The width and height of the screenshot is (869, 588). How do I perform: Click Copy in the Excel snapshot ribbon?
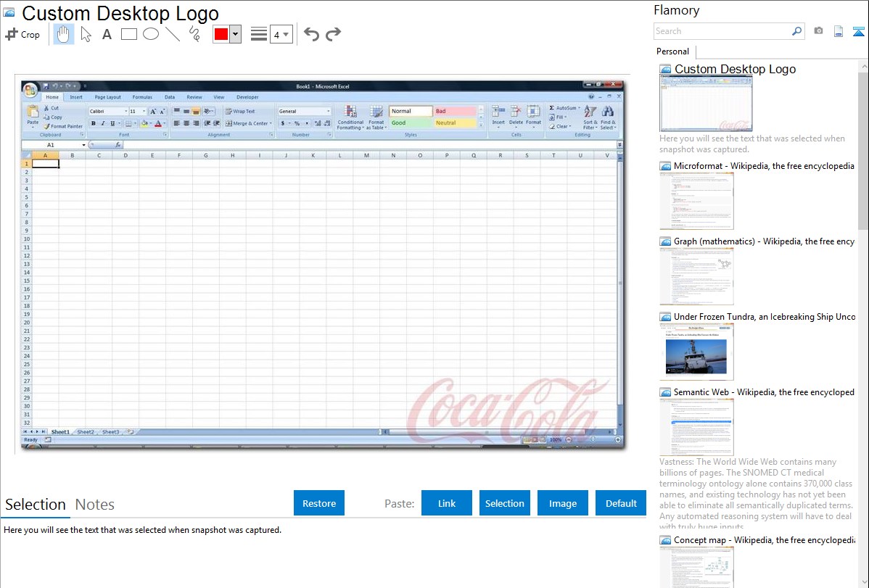coord(53,117)
